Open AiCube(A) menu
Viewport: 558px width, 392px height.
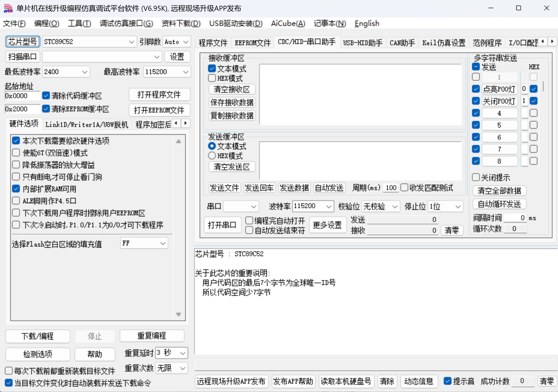point(288,23)
